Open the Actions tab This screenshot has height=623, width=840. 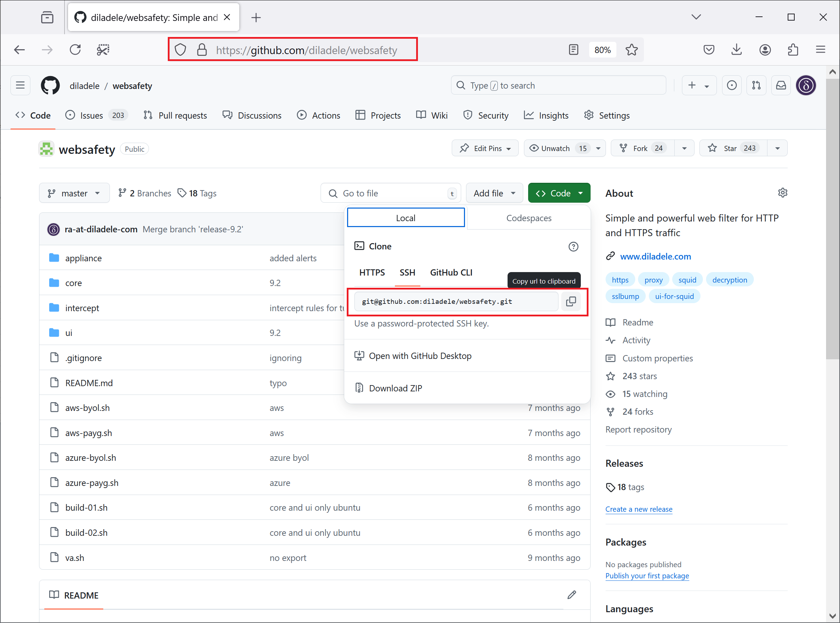(x=318, y=115)
